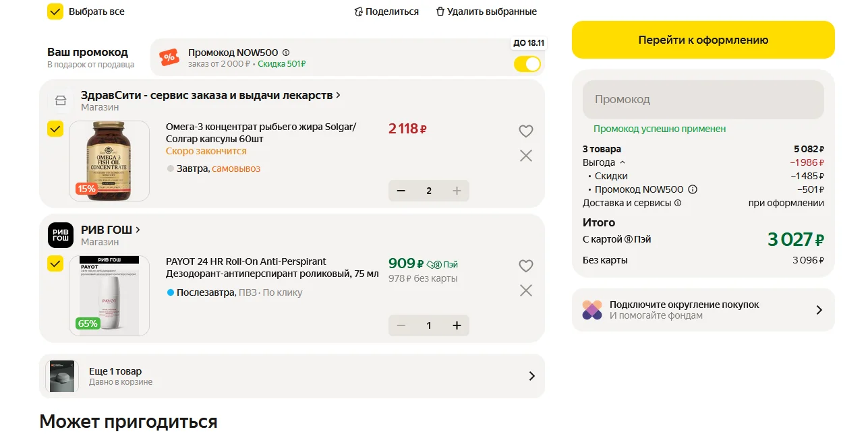Uncheck the PAYOT deodorant item checkbox
Image resolution: width=868 pixels, height=442 pixels.
point(55,263)
